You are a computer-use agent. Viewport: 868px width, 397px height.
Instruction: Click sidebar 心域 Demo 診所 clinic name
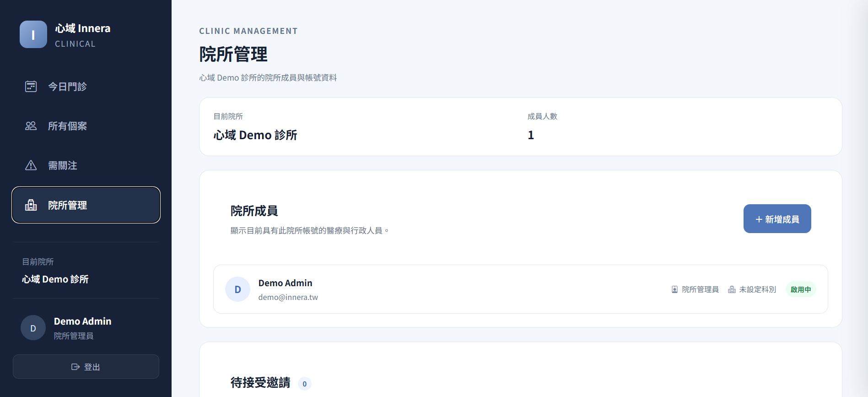tap(55, 279)
